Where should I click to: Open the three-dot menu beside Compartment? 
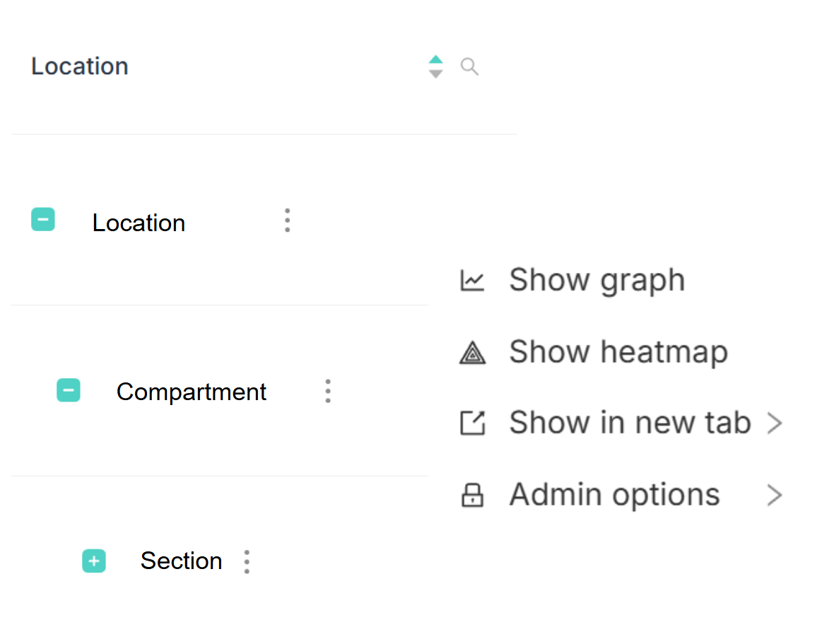pos(328,392)
